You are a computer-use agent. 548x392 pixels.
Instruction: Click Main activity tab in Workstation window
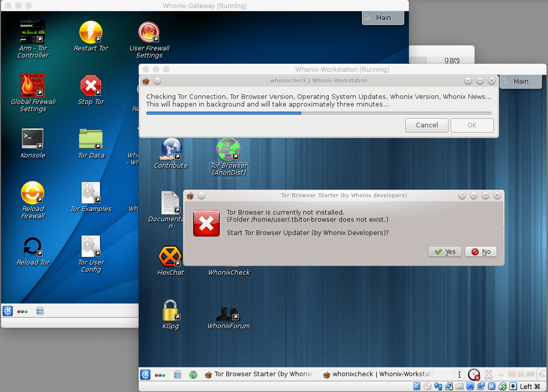521,82
